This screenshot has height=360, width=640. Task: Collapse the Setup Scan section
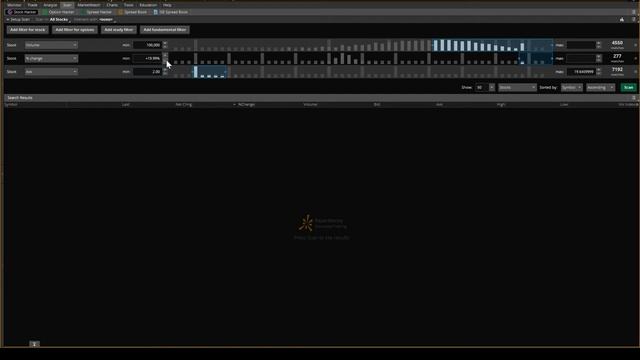tap(18, 19)
